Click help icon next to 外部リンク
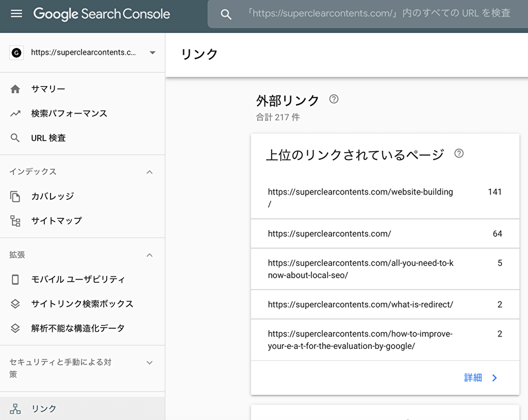 [334, 99]
